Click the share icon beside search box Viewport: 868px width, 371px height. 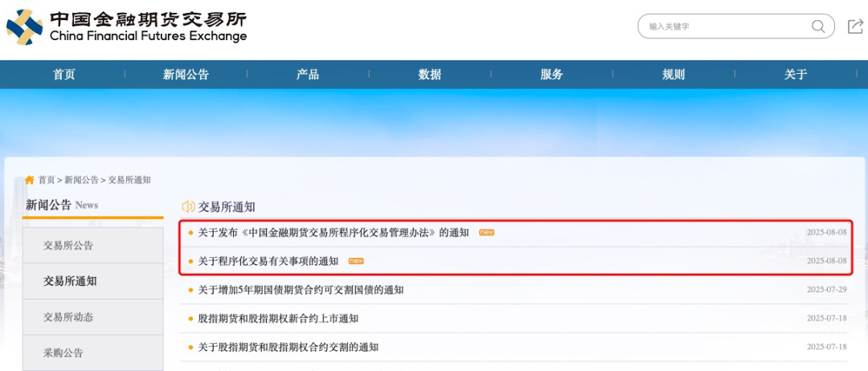[x=855, y=26]
